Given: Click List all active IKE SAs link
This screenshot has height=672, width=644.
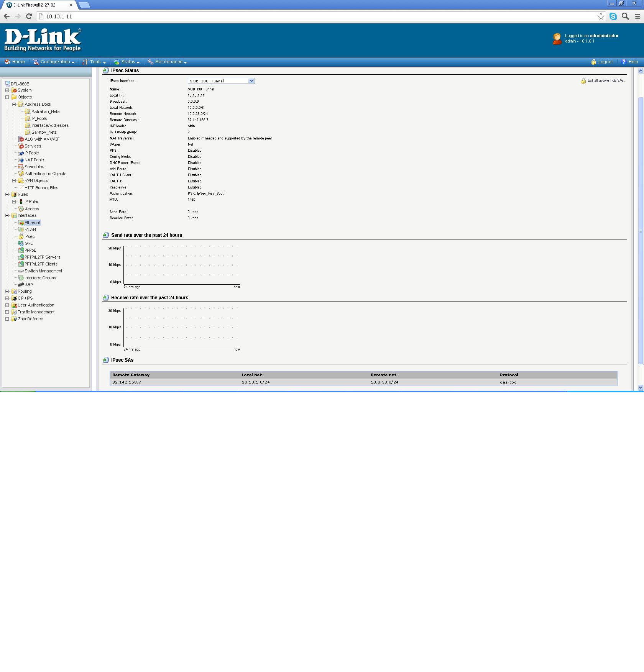Looking at the screenshot, I should (606, 80).
